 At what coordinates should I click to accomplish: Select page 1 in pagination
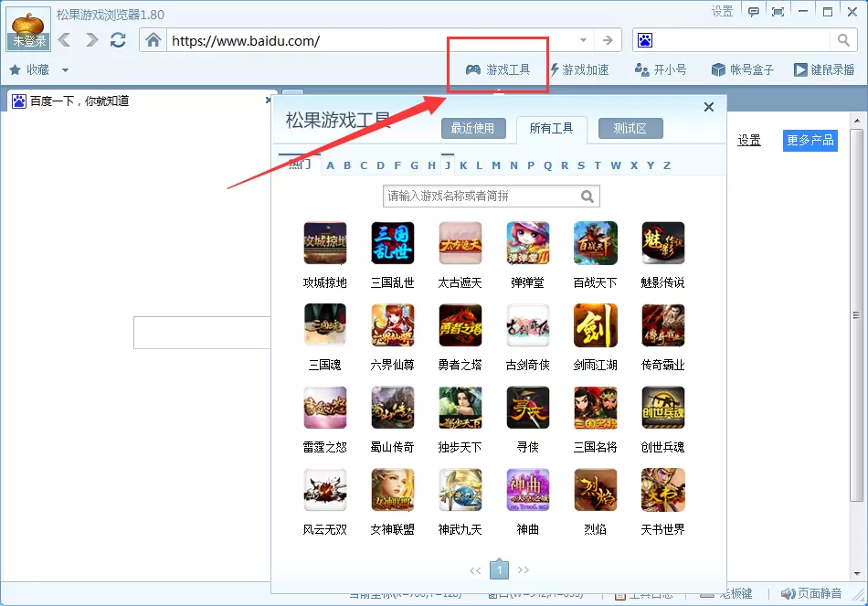(499, 569)
